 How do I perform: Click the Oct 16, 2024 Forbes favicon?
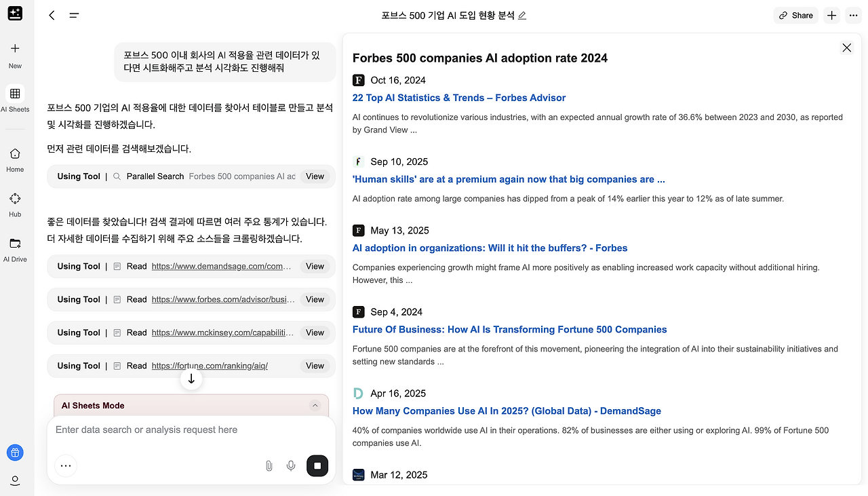click(x=359, y=80)
